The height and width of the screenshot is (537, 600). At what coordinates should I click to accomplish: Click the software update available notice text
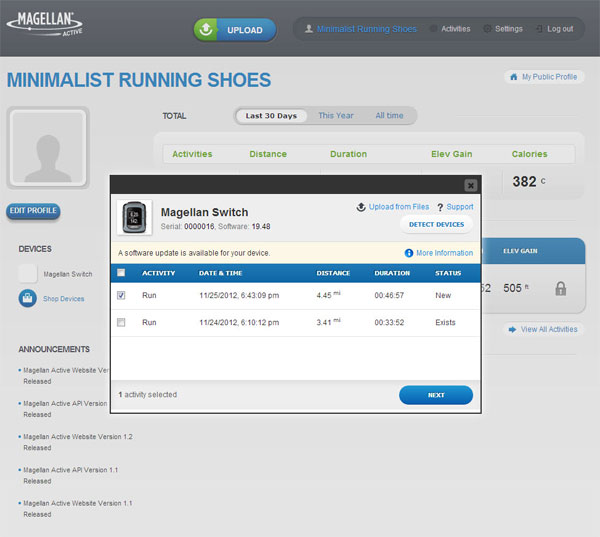click(x=194, y=253)
